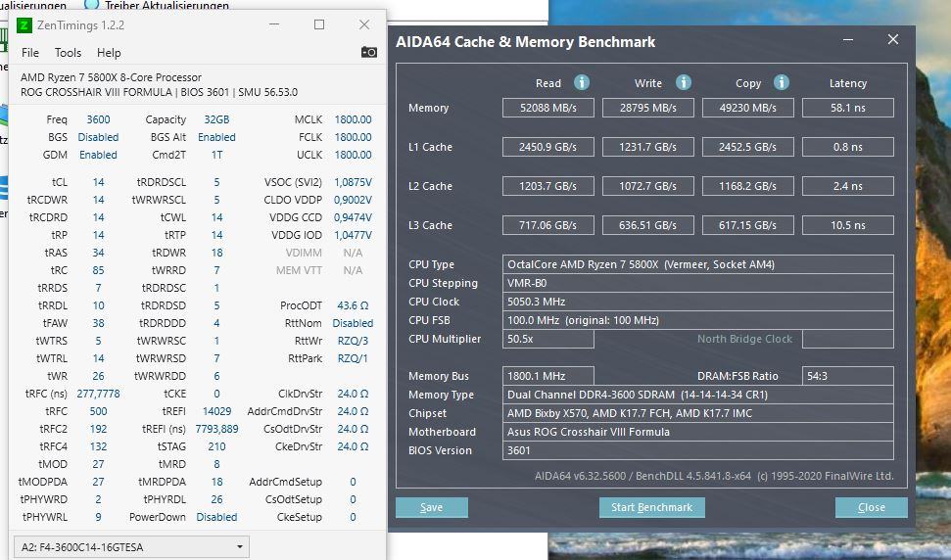Click the DRAM:FSB Ratio value 54:3
The width and height of the screenshot is (951, 560).
[x=848, y=376]
